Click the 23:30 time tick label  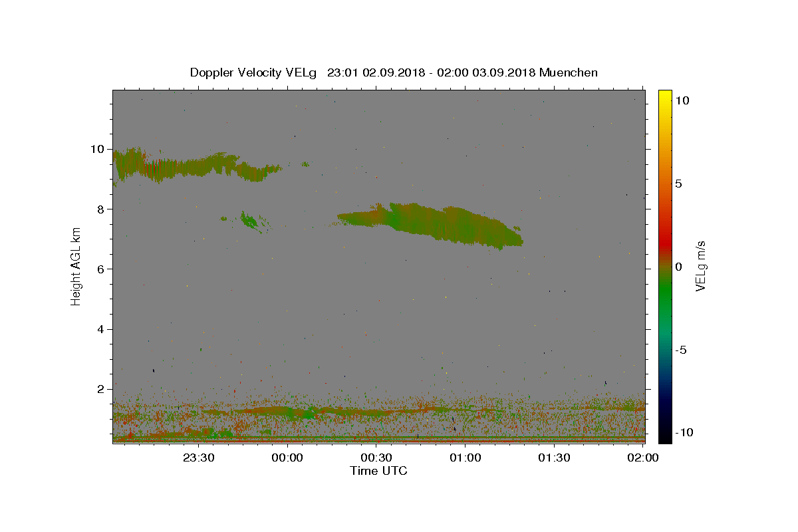pos(198,458)
